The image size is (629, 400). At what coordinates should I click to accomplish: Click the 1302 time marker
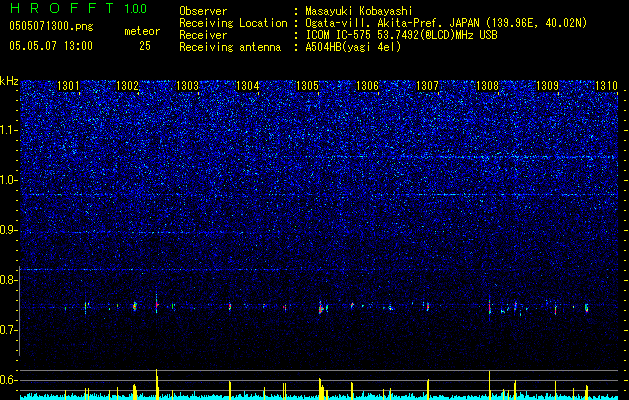127,86
